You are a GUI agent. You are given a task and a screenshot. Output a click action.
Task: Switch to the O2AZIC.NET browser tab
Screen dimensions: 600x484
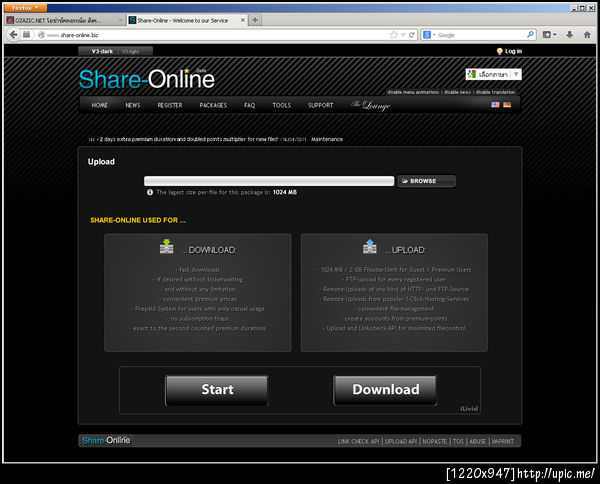(65, 20)
